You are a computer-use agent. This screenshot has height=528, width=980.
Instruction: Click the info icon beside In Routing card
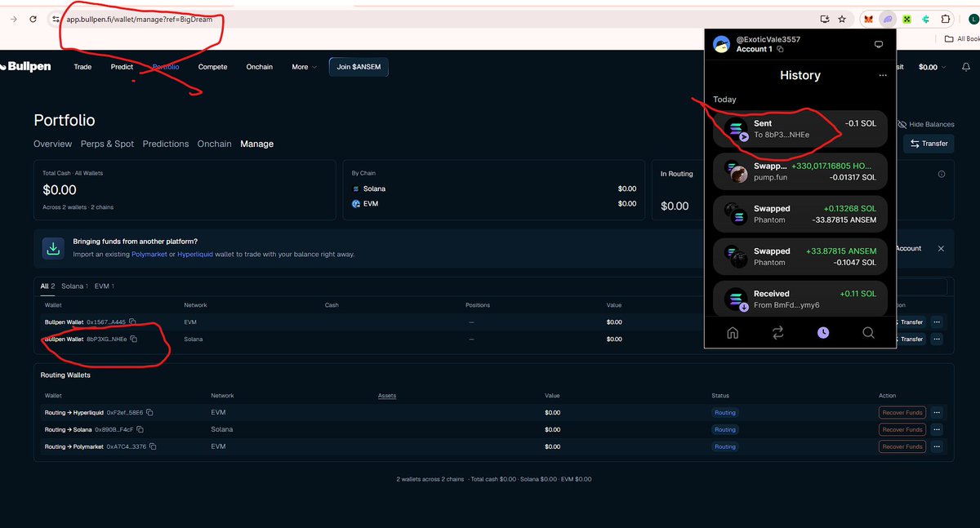(942, 174)
